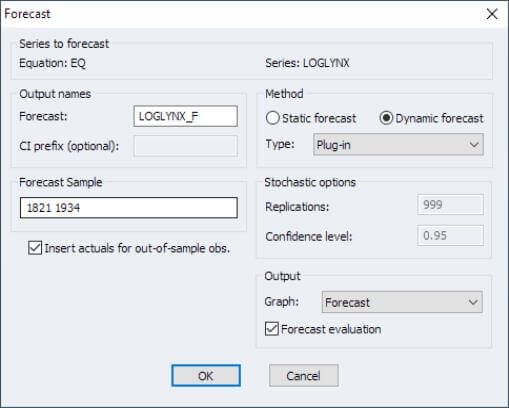Expand the Graph Forecast dropdown
The width and height of the screenshot is (509, 408).
402,302
